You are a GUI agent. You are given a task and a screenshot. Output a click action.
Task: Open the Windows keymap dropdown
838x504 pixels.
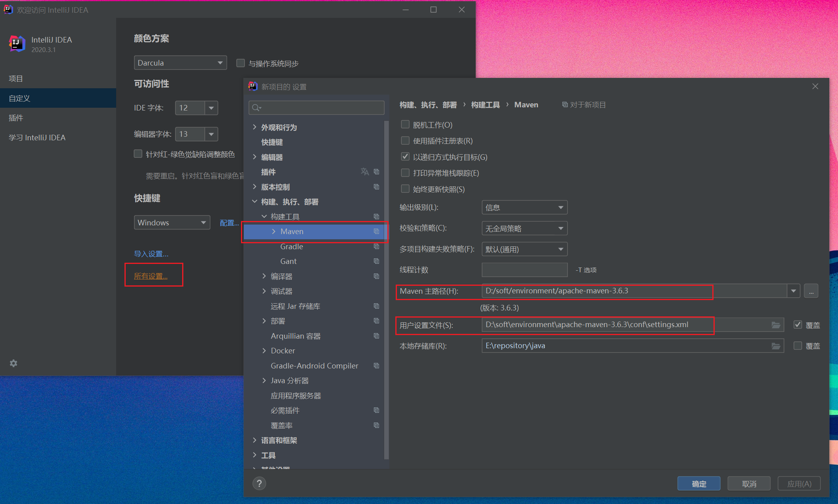172,223
